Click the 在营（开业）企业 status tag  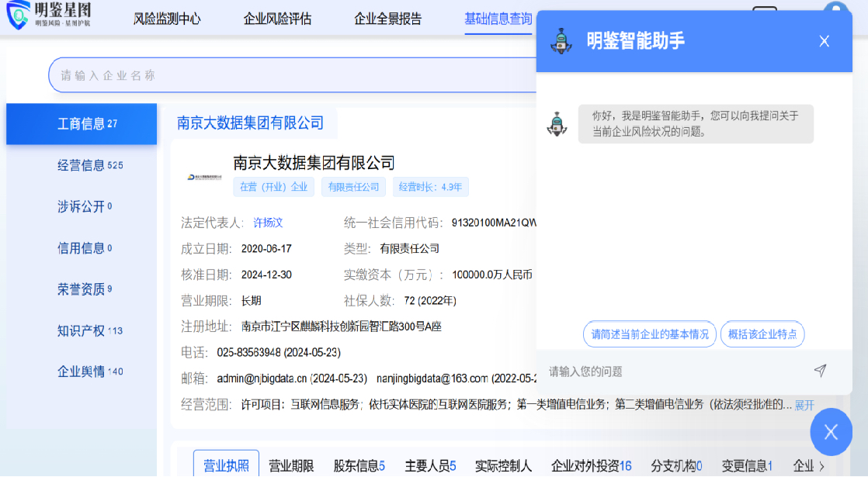coord(273,187)
